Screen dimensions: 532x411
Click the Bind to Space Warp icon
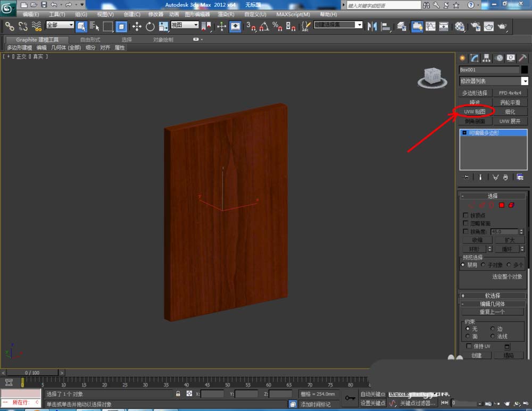[x=36, y=26]
